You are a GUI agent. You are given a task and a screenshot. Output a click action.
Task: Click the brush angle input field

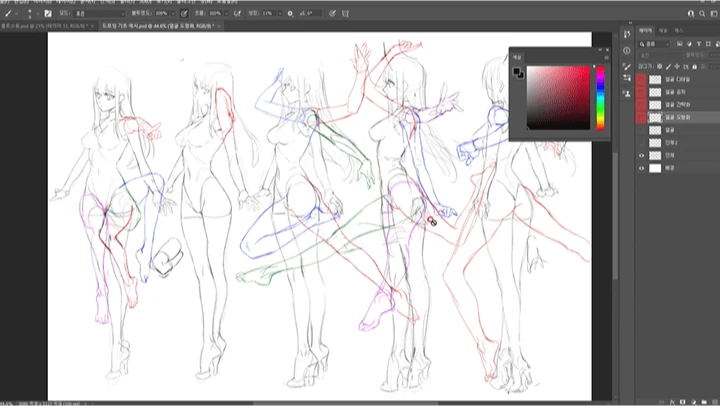(314, 13)
